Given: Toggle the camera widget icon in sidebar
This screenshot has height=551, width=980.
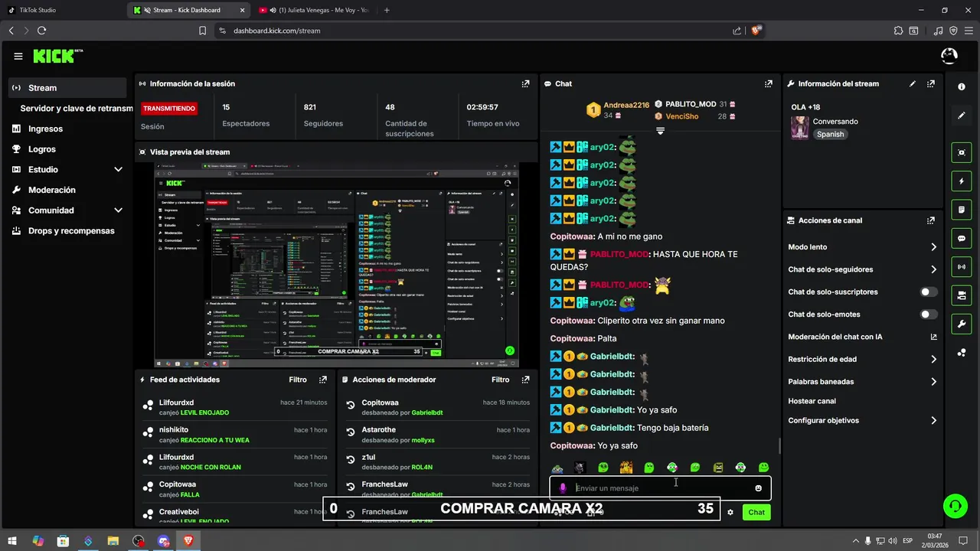Looking at the screenshot, I should (x=962, y=295).
